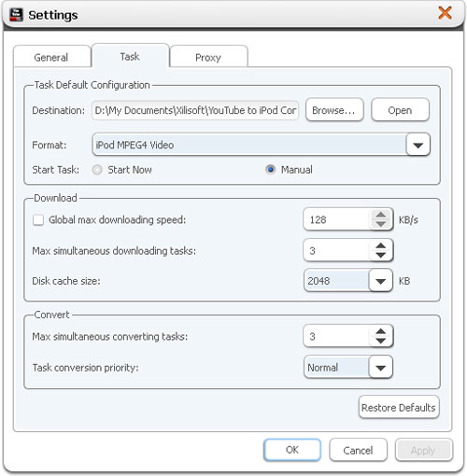This screenshot has width=467, height=476.
Task: Select the Task tab
Action: [130, 56]
